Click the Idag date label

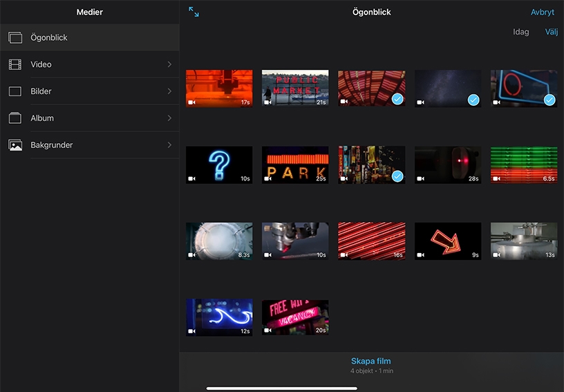point(520,32)
